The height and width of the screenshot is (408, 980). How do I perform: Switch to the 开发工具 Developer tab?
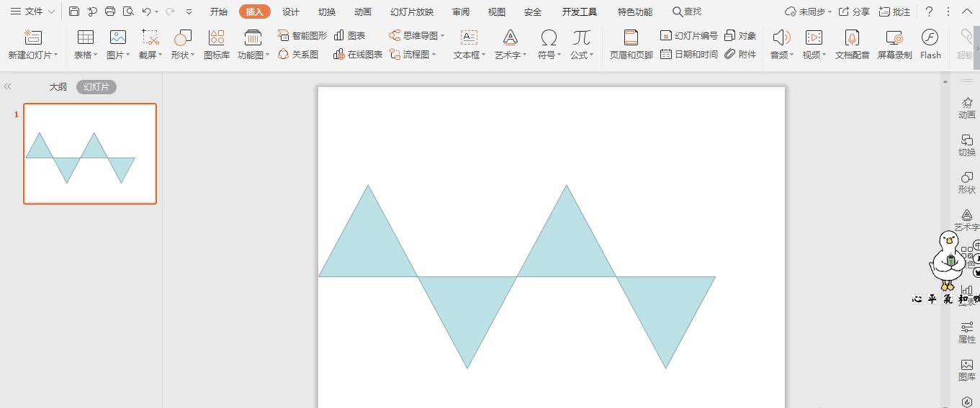point(580,12)
